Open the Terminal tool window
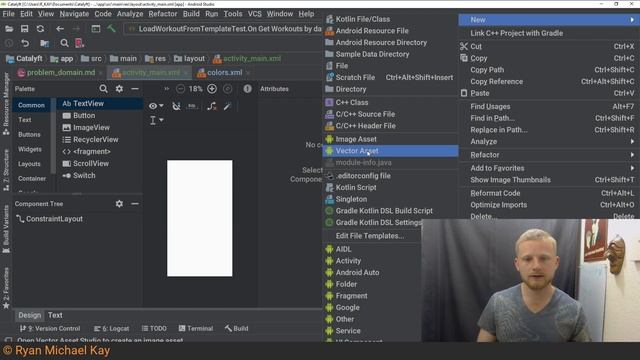The width and height of the screenshot is (640, 360). (196, 329)
